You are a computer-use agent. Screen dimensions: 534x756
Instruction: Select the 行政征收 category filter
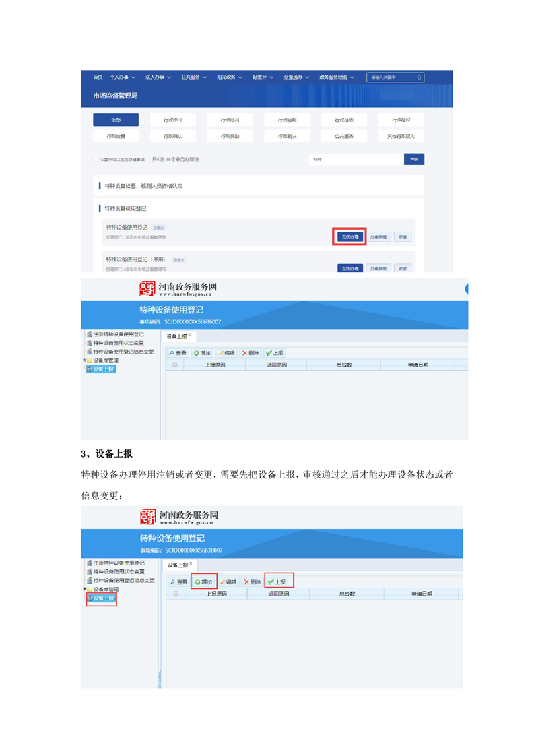pos(344,119)
